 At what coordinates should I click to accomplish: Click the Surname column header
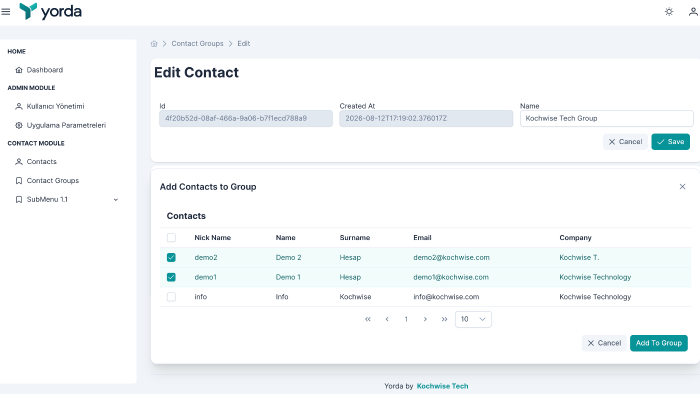(355, 238)
